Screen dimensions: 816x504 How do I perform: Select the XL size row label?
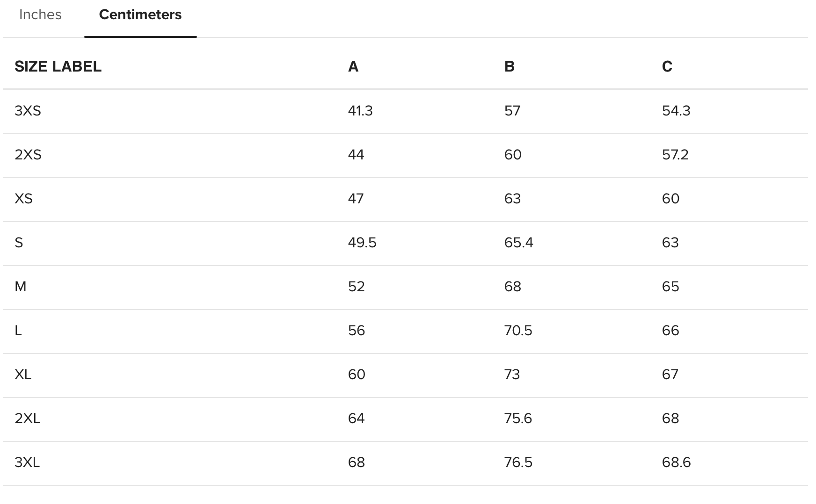[23, 374]
